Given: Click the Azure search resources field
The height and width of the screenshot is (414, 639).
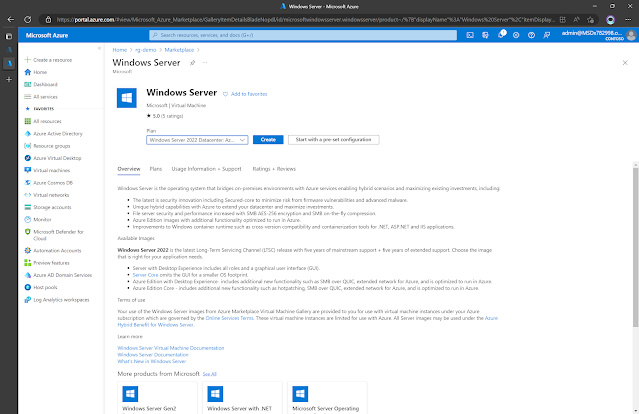Looking at the screenshot, I should coord(303,35).
